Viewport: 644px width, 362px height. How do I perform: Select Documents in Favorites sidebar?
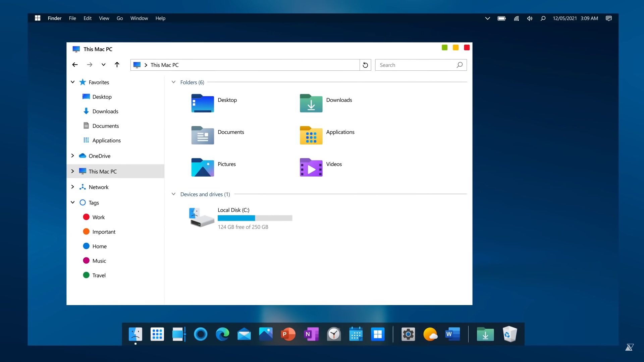coord(105,126)
